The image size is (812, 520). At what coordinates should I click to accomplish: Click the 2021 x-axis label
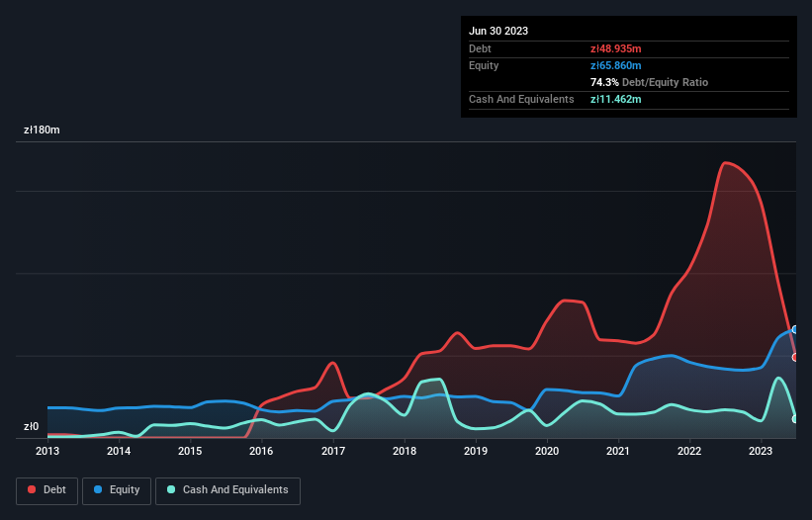pyautogui.click(x=618, y=451)
